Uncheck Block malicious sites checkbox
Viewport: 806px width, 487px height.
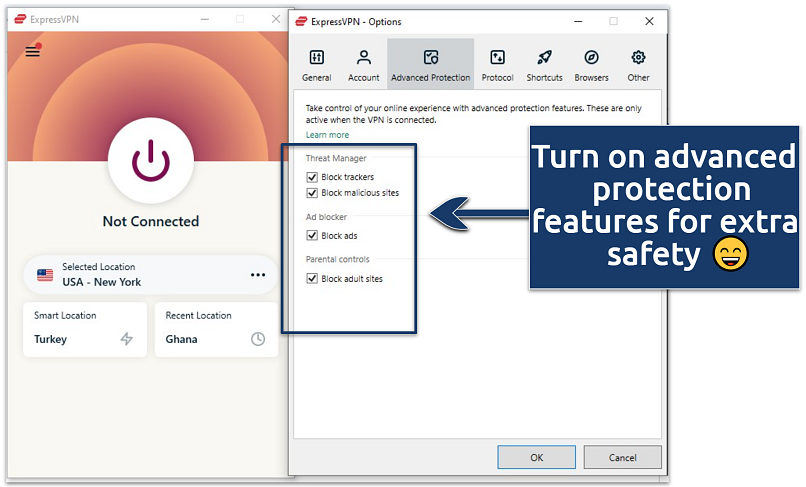[x=312, y=193]
